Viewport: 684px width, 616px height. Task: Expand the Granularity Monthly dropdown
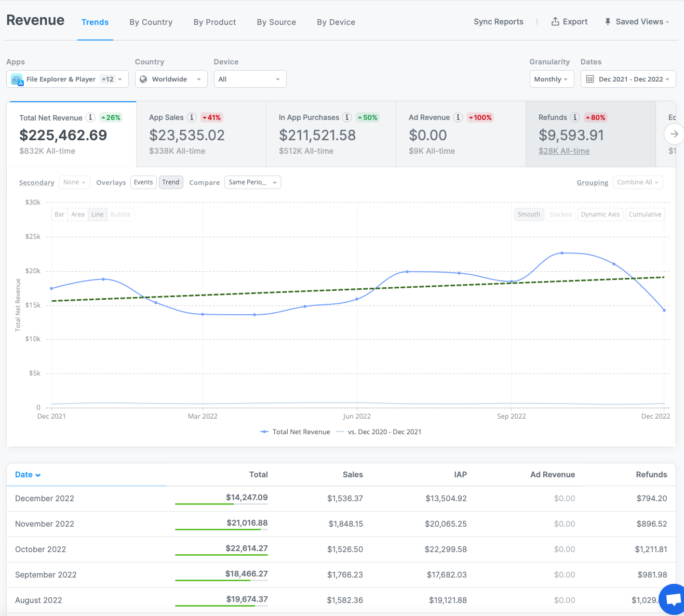click(x=551, y=79)
